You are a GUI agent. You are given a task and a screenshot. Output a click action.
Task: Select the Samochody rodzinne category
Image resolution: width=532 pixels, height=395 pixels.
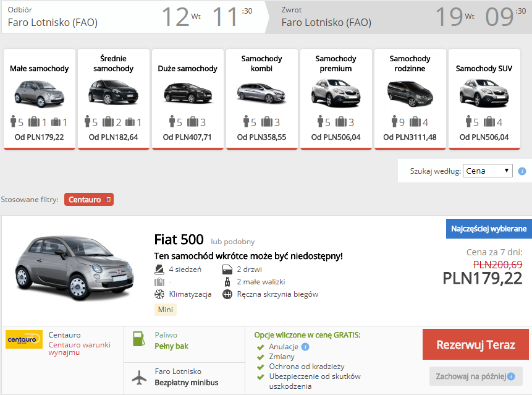point(410,99)
